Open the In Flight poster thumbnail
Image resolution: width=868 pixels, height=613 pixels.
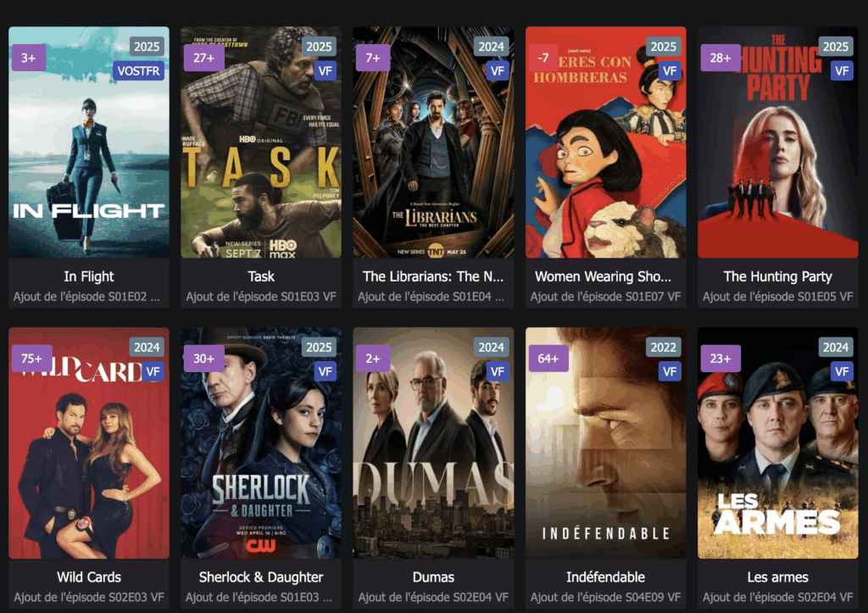(88, 142)
